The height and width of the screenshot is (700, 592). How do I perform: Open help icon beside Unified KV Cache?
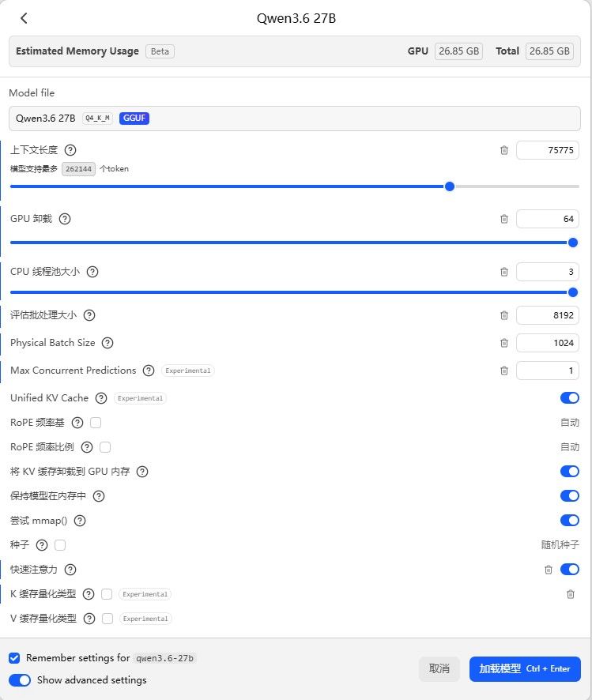click(101, 398)
